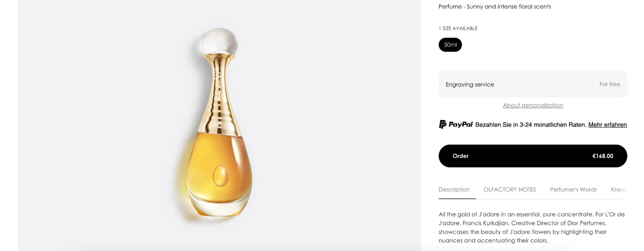The width and height of the screenshot is (644, 251).
Task: Switch to the Description tab
Action: tap(454, 189)
